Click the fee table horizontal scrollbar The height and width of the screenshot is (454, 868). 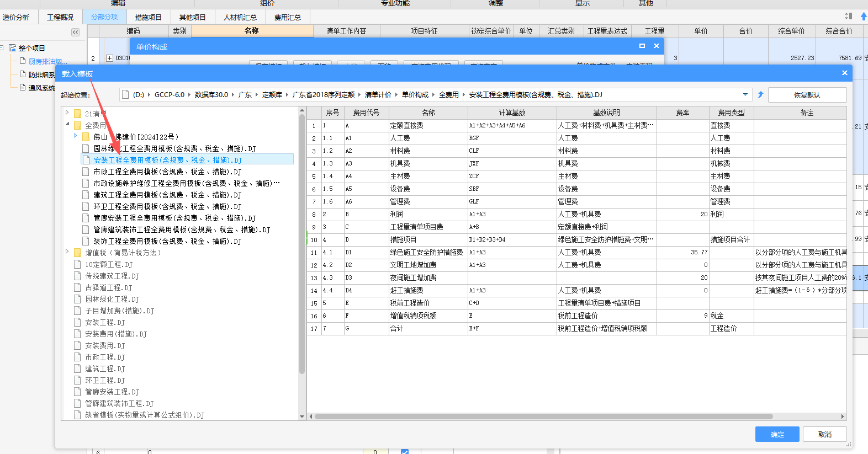pos(544,416)
